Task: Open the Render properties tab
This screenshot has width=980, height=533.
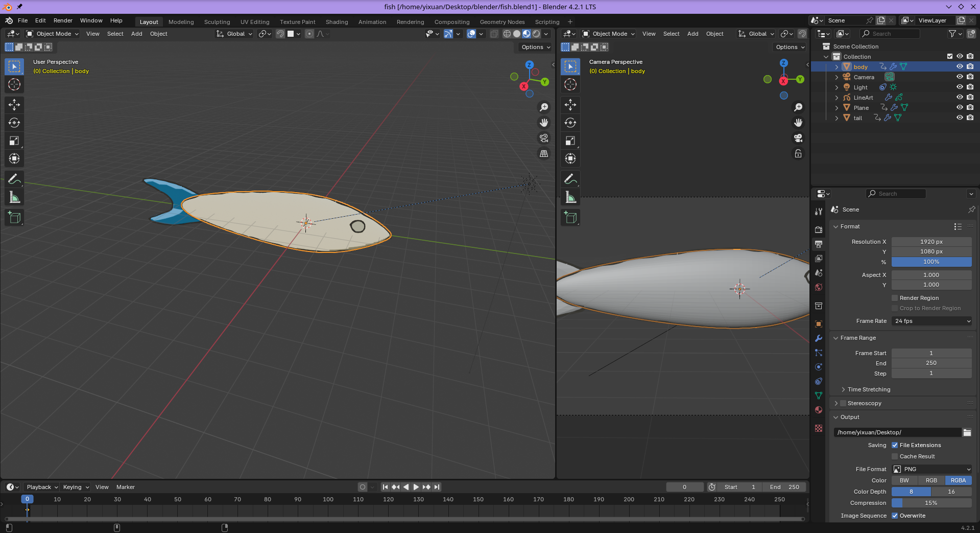Action: click(819, 229)
